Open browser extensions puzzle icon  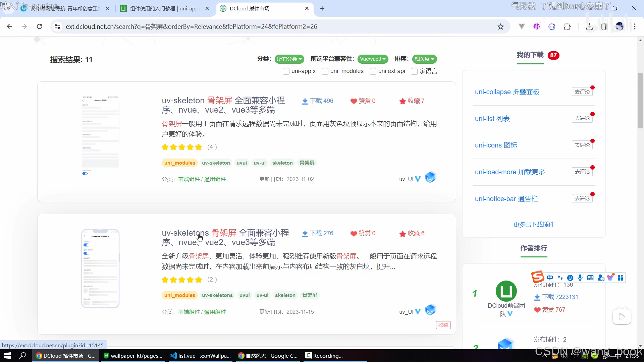point(567,27)
